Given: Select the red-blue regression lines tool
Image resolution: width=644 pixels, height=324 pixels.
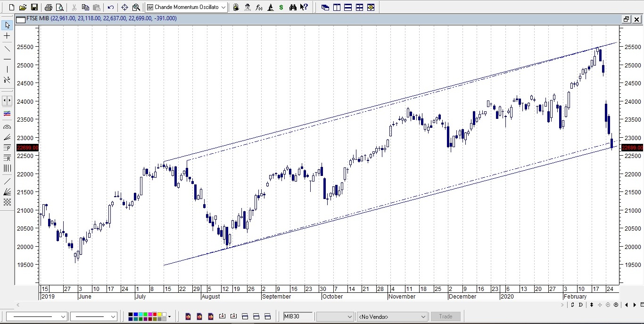Looking at the screenshot, I should [7, 114].
